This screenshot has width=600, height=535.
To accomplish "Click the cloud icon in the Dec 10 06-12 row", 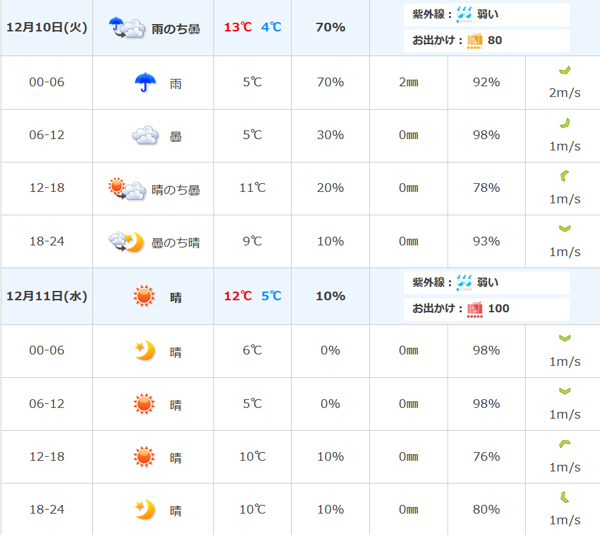I will [145, 135].
